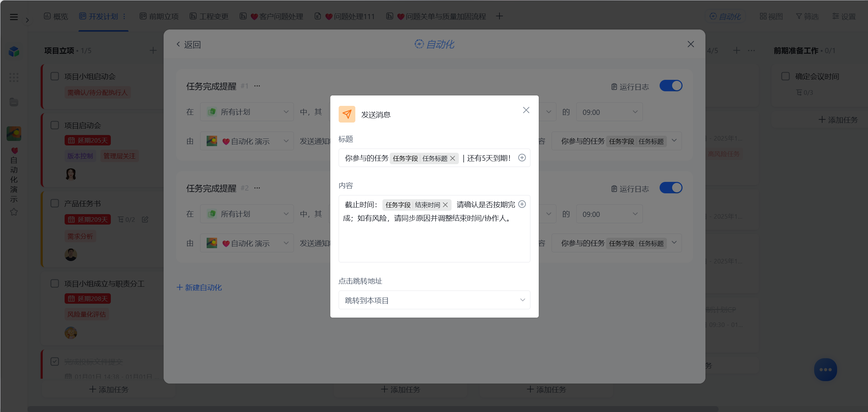
Task: Check the 项目启动会 task checkbox
Action: coord(55,125)
